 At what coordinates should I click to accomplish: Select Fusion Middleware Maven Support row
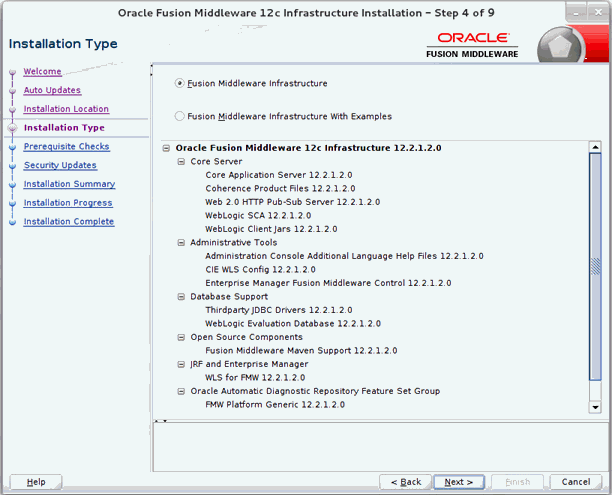(301, 351)
